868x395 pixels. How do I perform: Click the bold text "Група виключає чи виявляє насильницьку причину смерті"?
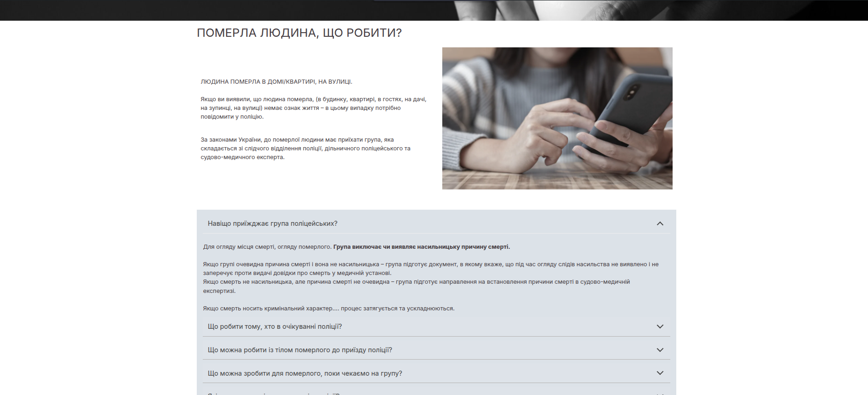point(421,247)
